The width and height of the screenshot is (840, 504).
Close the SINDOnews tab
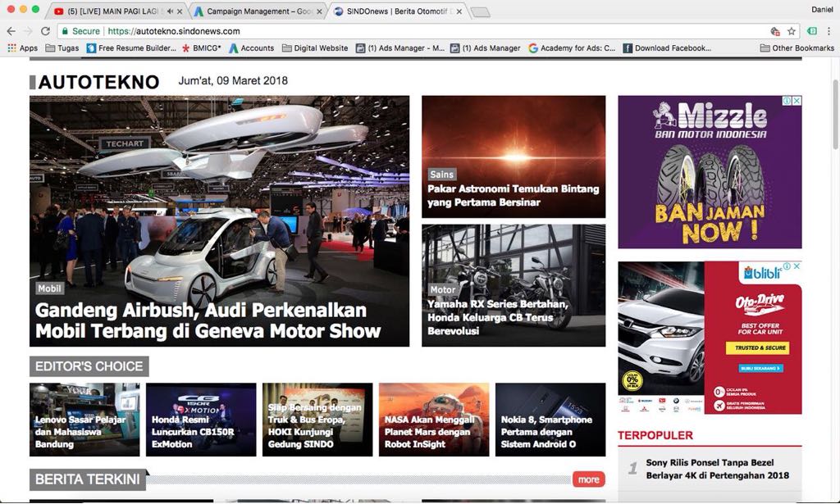pos(459,11)
